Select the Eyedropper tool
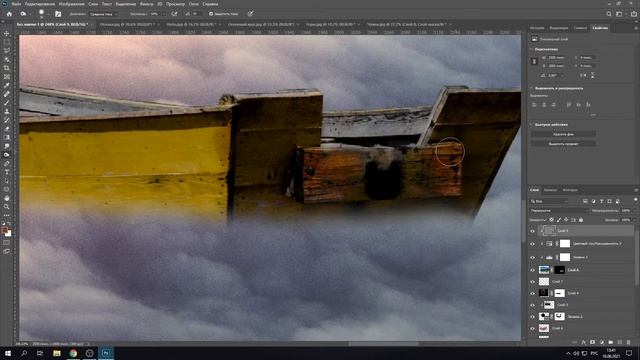The height and width of the screenshot is (360, 640). point(7,85)
